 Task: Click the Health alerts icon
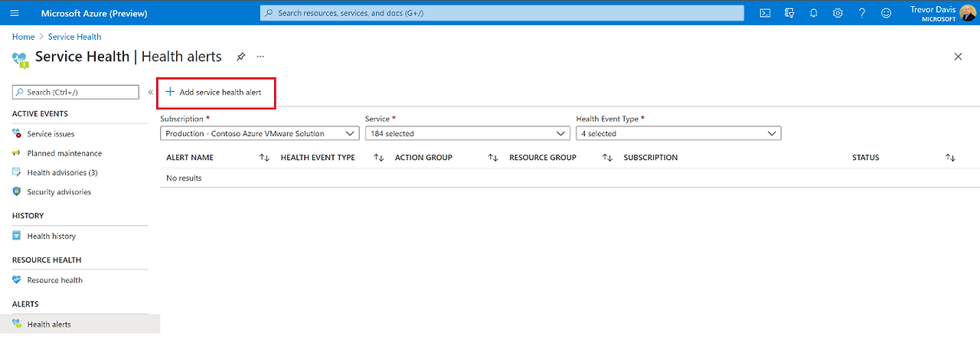tap(17, 325)
